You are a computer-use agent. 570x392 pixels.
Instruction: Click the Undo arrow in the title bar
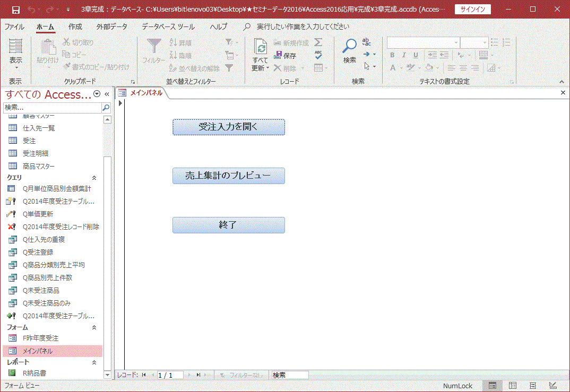coord(32,10)
